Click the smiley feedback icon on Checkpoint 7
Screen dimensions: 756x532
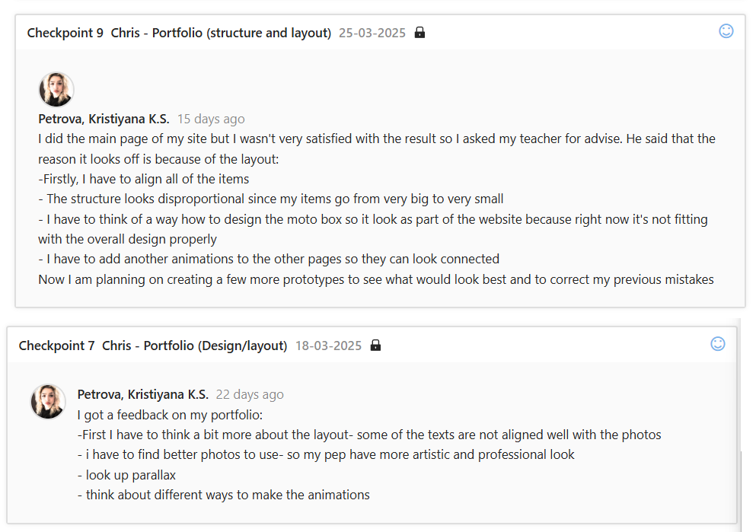coord(717,344)
